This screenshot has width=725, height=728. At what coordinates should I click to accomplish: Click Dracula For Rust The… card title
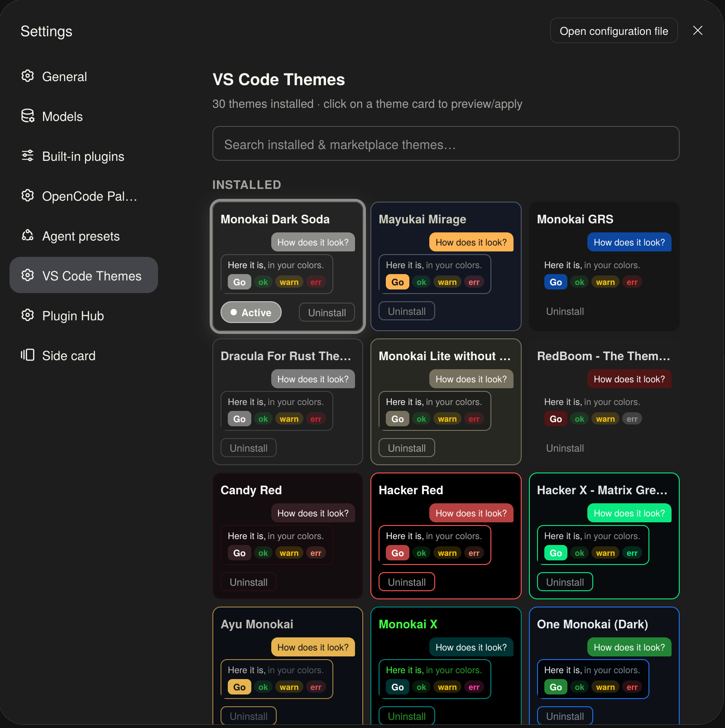pyautogui.click(x=286, y=356)
